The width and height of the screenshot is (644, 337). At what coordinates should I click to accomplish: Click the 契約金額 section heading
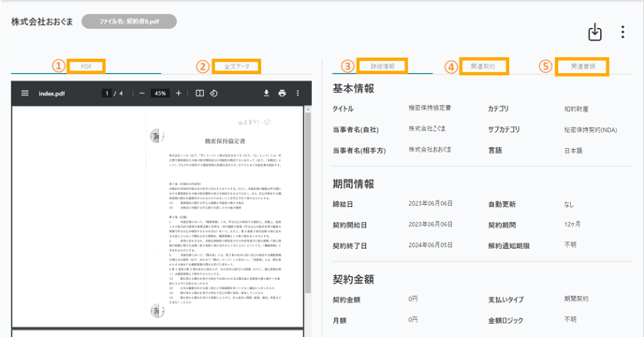pyautogui.click(x=353, y=279)
